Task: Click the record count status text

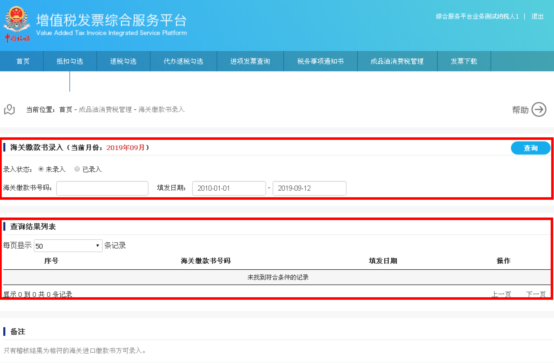Action: click(38, 294)
